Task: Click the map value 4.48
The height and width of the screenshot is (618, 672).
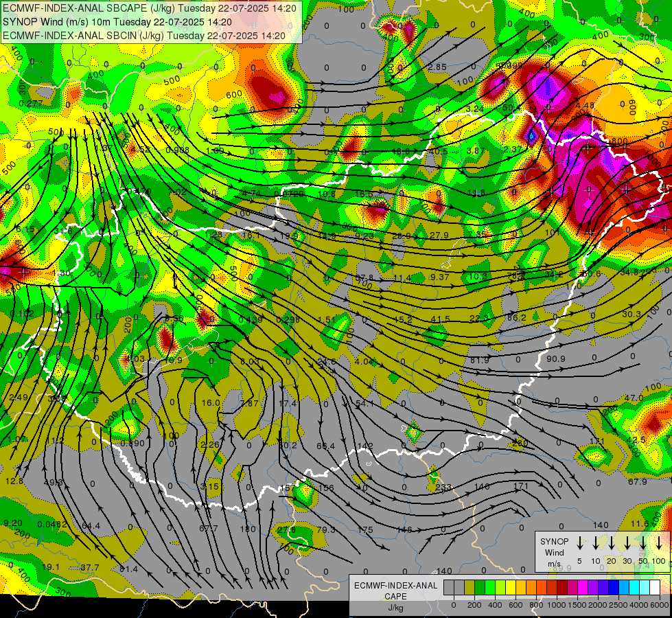Action: 585,105
